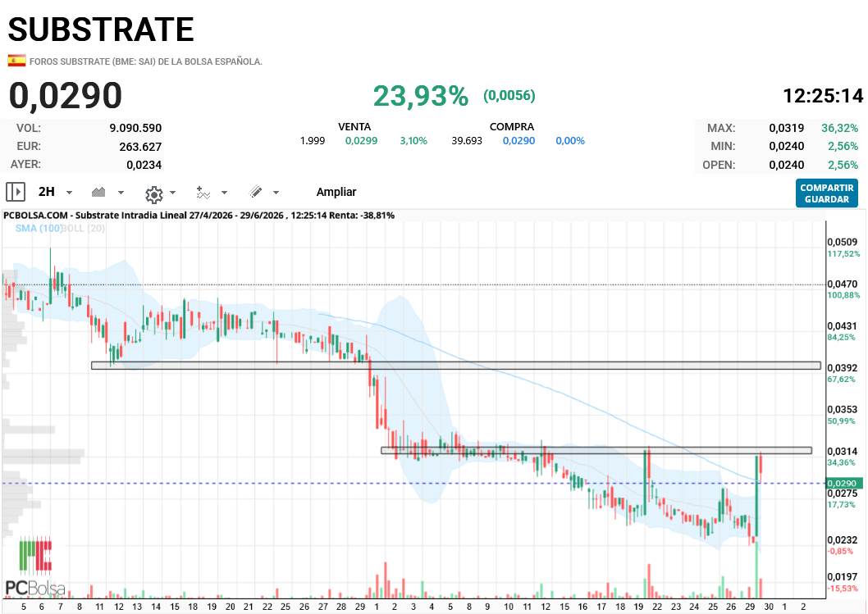Click the EUR value 263.627
The image size is (868, 614).
point(140,147)
